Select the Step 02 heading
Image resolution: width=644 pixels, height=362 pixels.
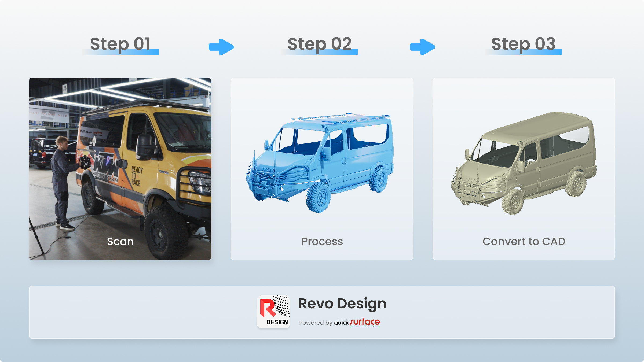pos(319,44)
